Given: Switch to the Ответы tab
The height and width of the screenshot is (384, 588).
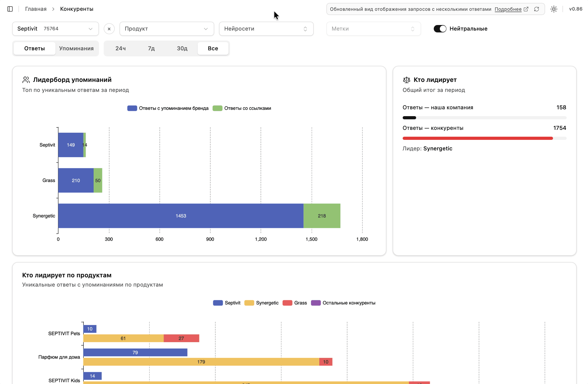Looking at the screenshot, I should pyautogui.click(x=34, y=48).
